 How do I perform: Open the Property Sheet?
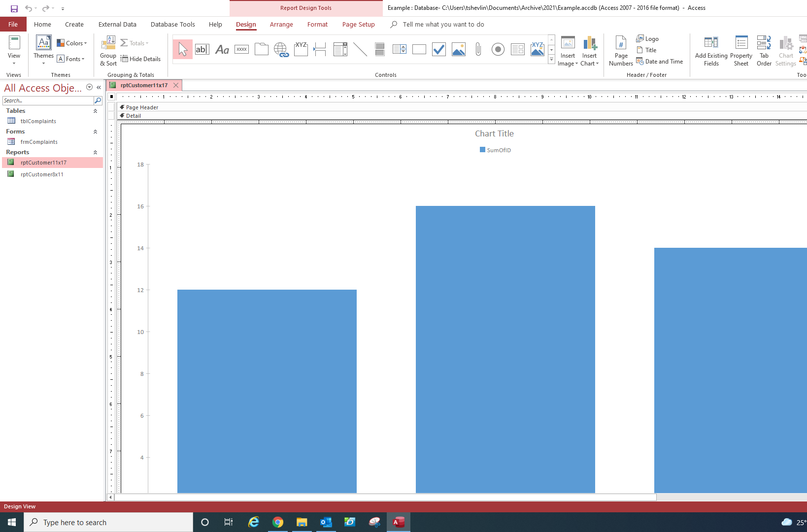tap(741, 50)
